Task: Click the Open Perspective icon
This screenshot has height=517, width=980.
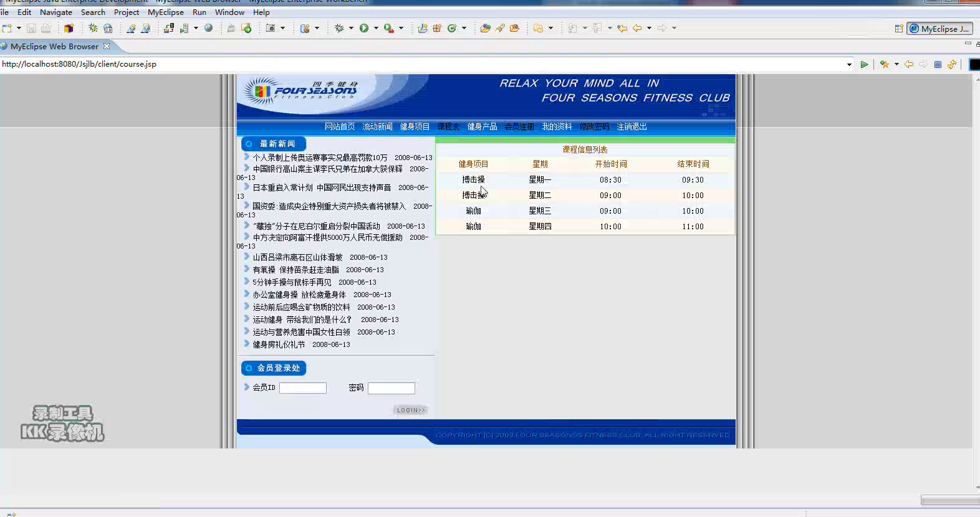Action: (899, 29)
